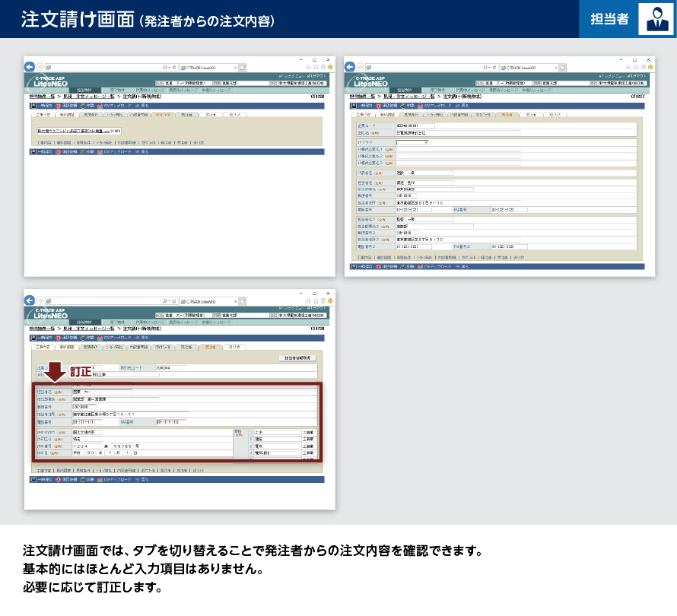This screenshot has width=677, height=616.
Task: Click the settings gear in 添付ファイル browser window
Action: coord(322,67)
